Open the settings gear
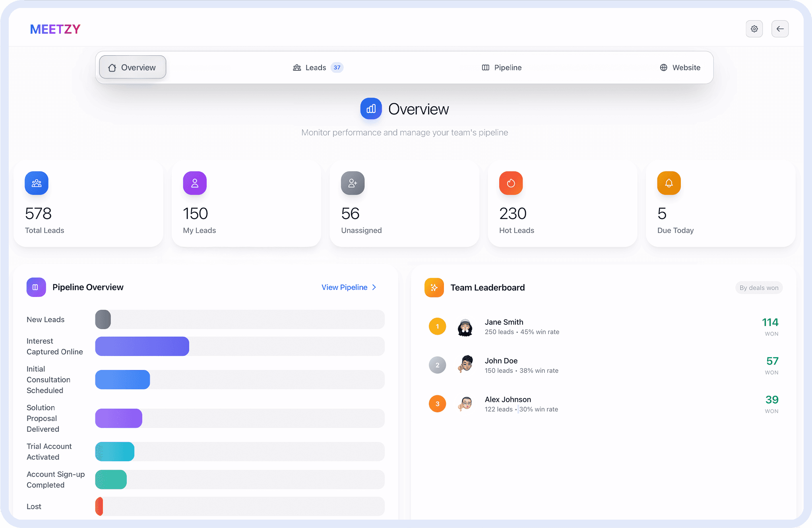Image resolution: width=812 pixels, height=528 pixels. [754, 29]
